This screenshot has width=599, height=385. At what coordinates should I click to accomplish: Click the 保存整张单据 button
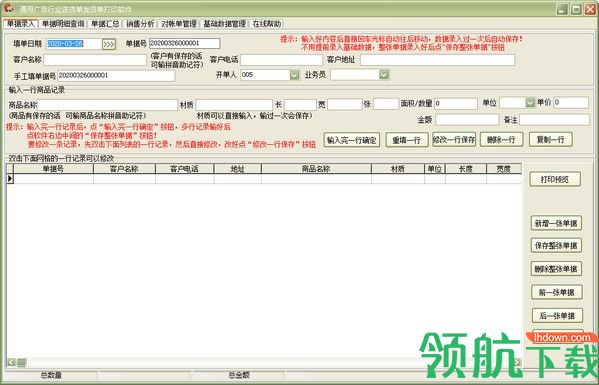pyautogui.click(x=556, y=246)
